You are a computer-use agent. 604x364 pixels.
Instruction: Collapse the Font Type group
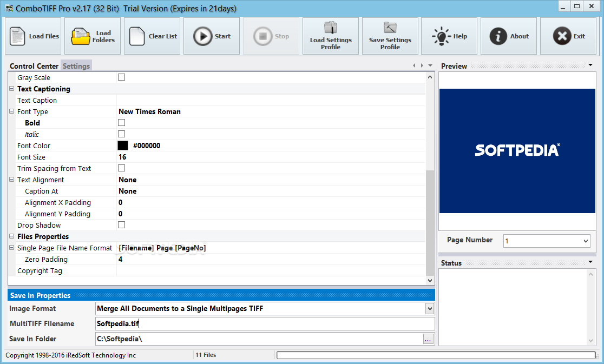click(x=11, y=111)
